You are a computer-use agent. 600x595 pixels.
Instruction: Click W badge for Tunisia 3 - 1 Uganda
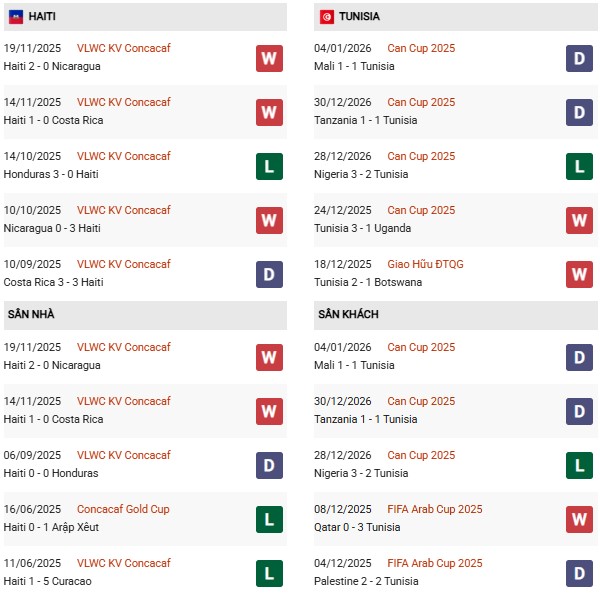pyautogui.click(x=580, y=220)
